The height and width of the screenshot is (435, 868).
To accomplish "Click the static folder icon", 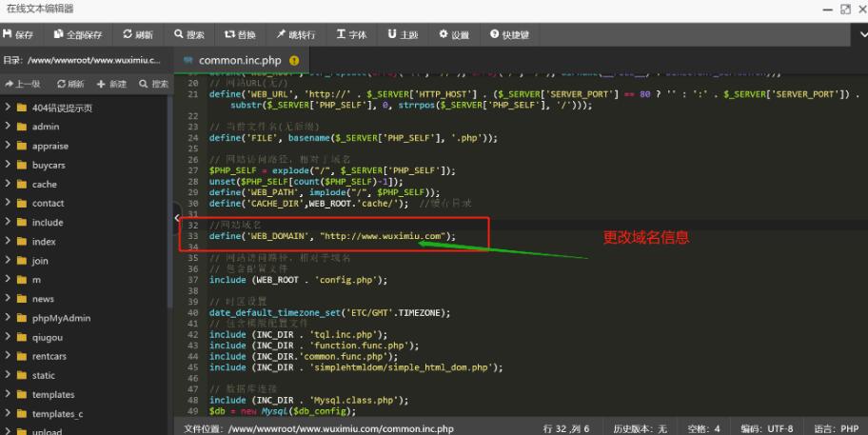I will (22, 375).
